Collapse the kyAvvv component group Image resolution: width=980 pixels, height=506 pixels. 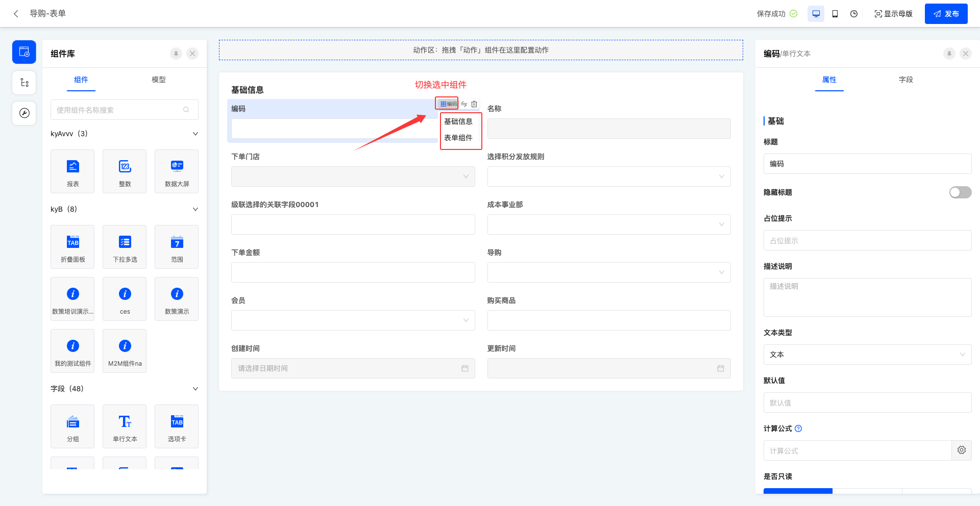point(195,134)
